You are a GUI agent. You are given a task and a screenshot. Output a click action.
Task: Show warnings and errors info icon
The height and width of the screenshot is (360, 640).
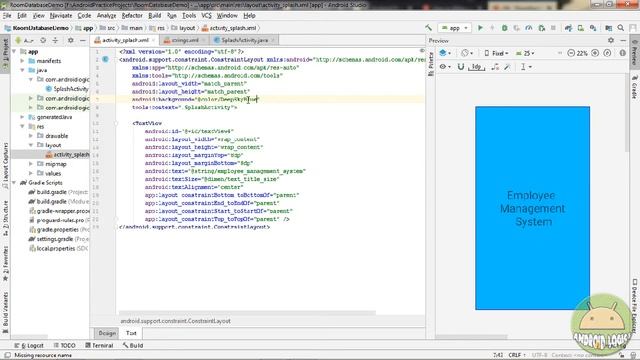pos(622,53)
